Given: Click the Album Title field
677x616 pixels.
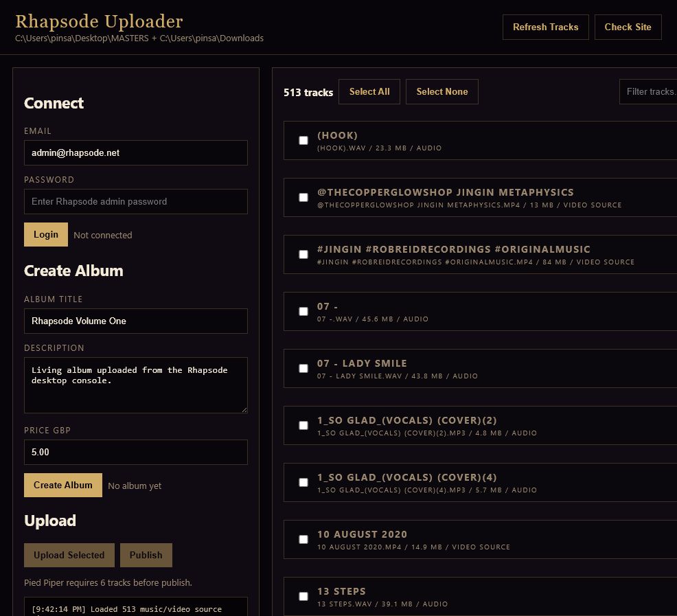Looking at the screenshot, I should point(135,321).
